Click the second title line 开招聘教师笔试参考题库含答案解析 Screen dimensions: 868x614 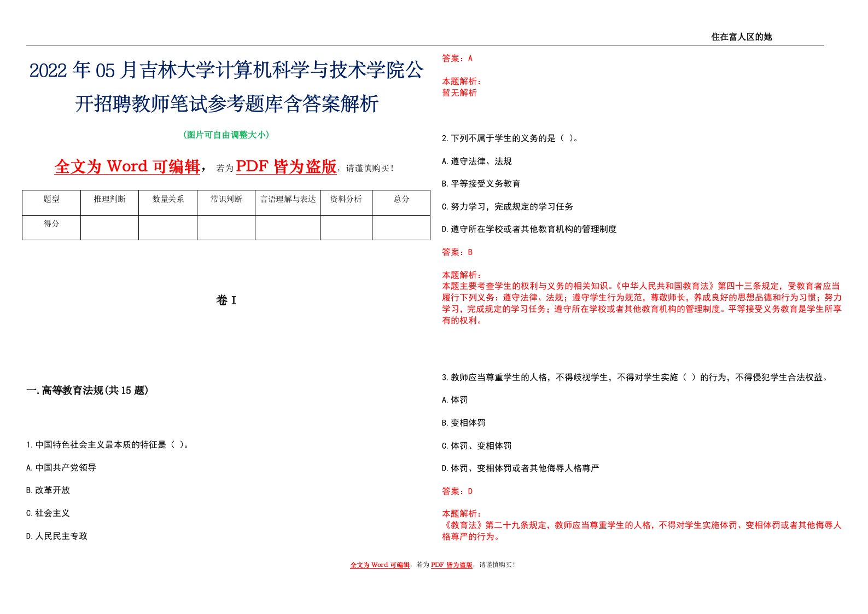tap(226, 103)
